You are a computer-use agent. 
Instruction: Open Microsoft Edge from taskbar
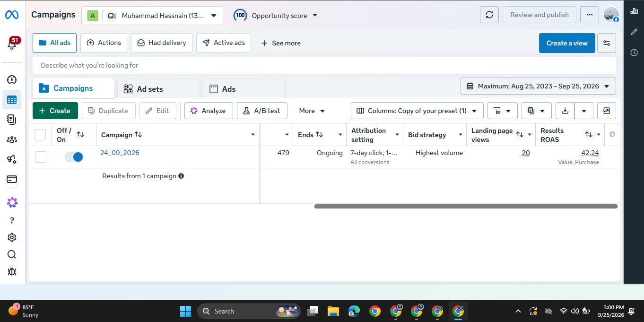[x=354, y=311]
